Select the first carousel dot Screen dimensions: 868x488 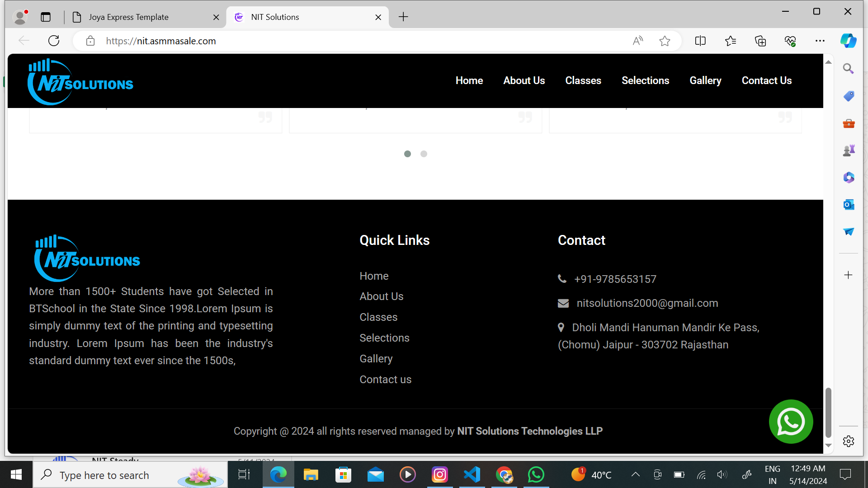tap(407, 154)
